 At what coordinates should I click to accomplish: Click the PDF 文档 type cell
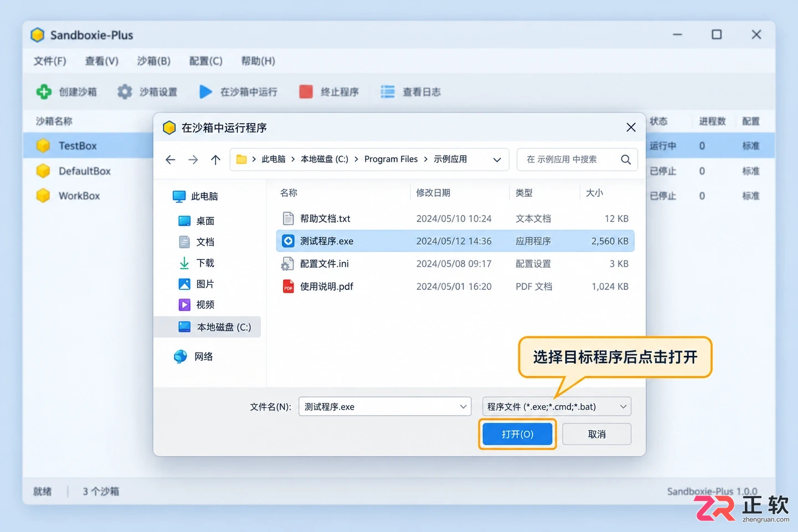(534, 287)
